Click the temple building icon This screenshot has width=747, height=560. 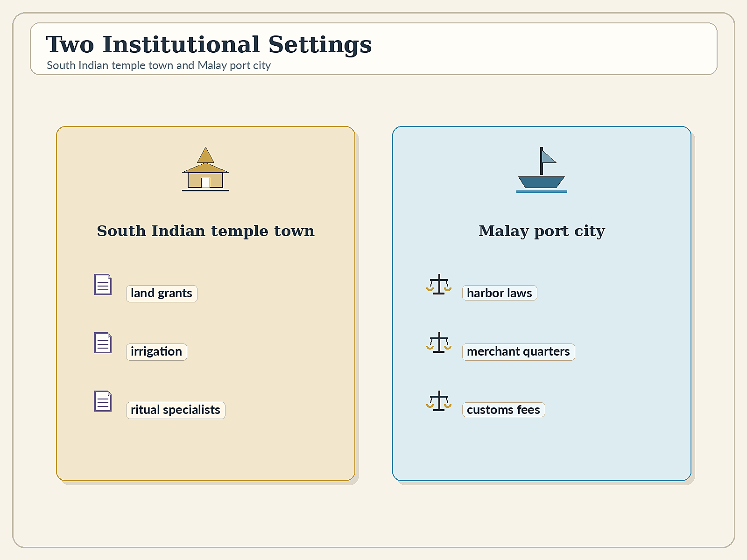pyautogui.click(x=205, y=169)
